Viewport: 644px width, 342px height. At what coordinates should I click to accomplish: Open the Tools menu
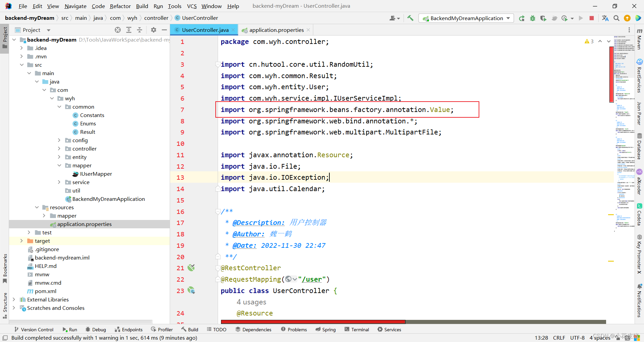[x=174, y=6]
